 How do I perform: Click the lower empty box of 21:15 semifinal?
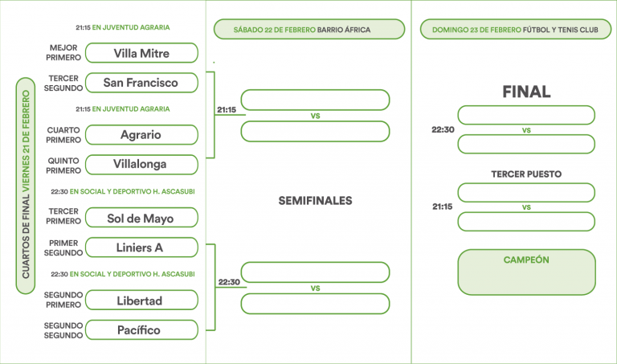pos(315,131)
